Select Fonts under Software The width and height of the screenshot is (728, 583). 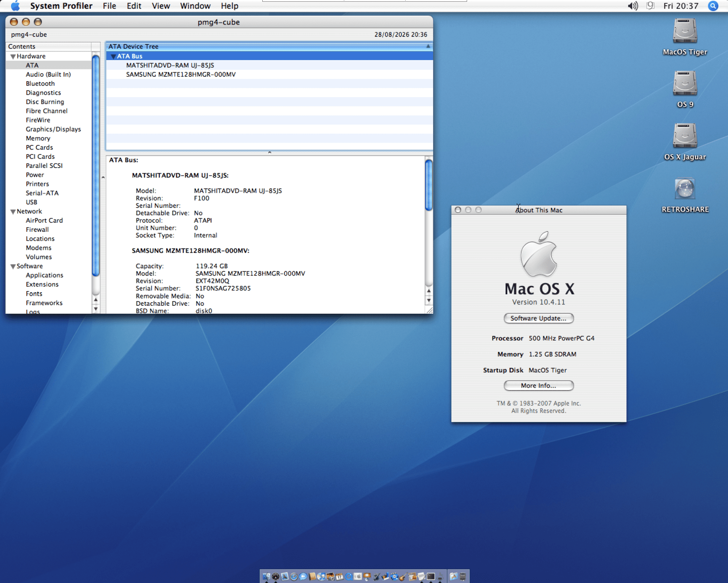click(34, 294)
